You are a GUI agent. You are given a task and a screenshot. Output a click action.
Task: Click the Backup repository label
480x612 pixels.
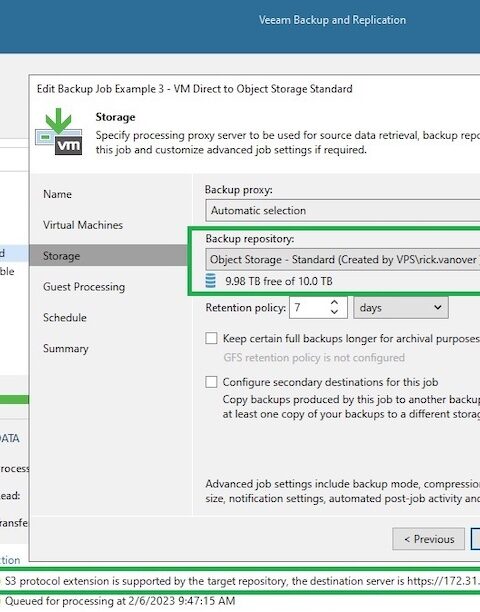(x=250, y=238)
